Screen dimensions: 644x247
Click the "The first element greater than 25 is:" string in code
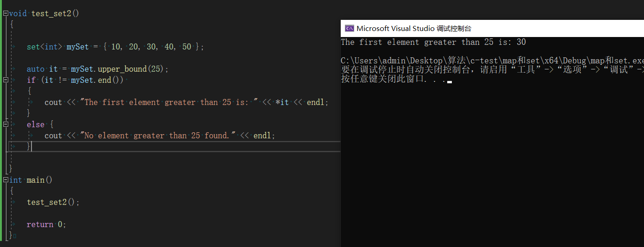[169, 102]
